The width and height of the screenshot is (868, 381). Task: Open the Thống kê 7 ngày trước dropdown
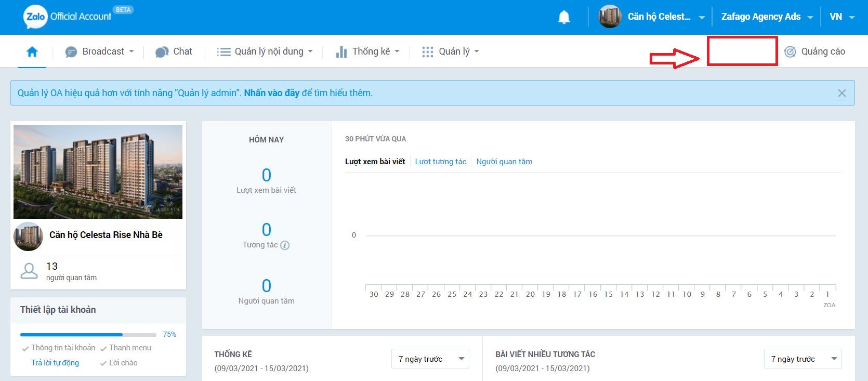tap(430, 359)
